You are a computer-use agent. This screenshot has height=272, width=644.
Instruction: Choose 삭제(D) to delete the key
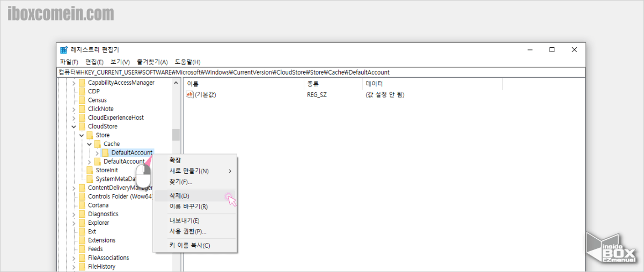[x=195, y=196]
